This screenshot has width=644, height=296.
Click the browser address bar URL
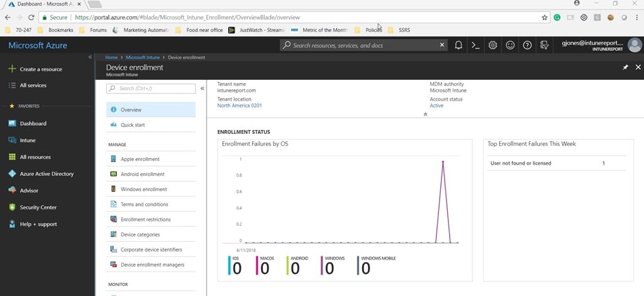tap(187, 17)
